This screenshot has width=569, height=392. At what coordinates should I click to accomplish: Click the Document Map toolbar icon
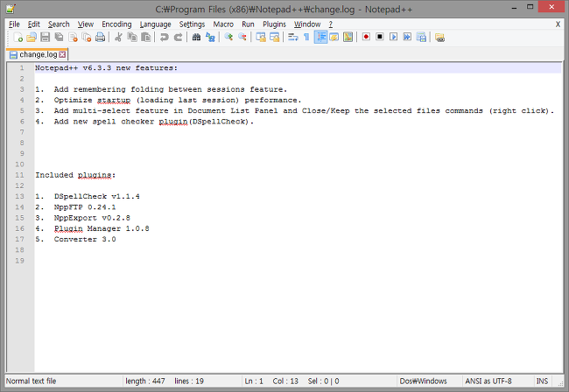pos(348,38)
